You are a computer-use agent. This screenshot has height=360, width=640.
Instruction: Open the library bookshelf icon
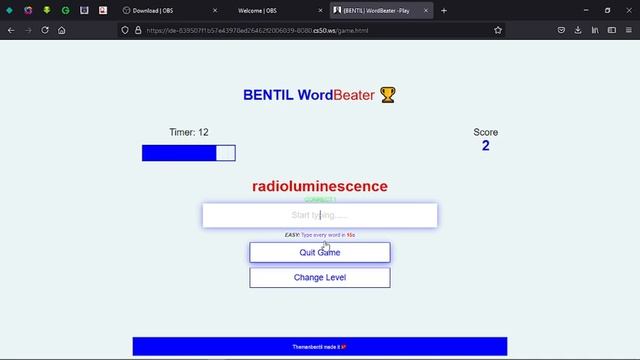click(595, 30)
